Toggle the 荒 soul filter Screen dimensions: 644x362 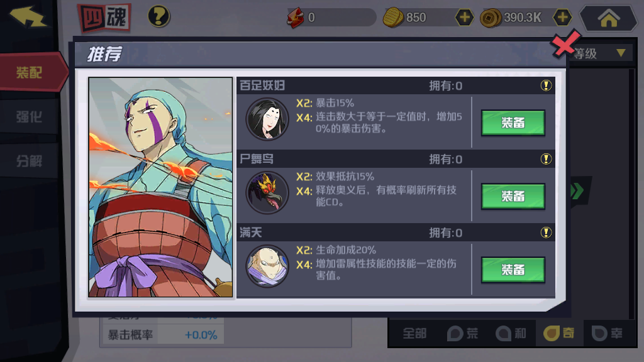tap(463, 333)
